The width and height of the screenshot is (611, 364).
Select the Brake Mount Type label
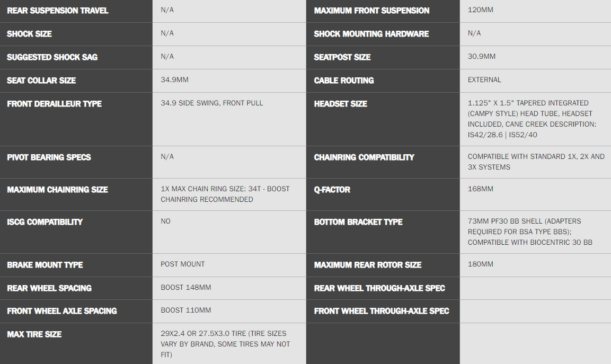(x=45, y=265)
